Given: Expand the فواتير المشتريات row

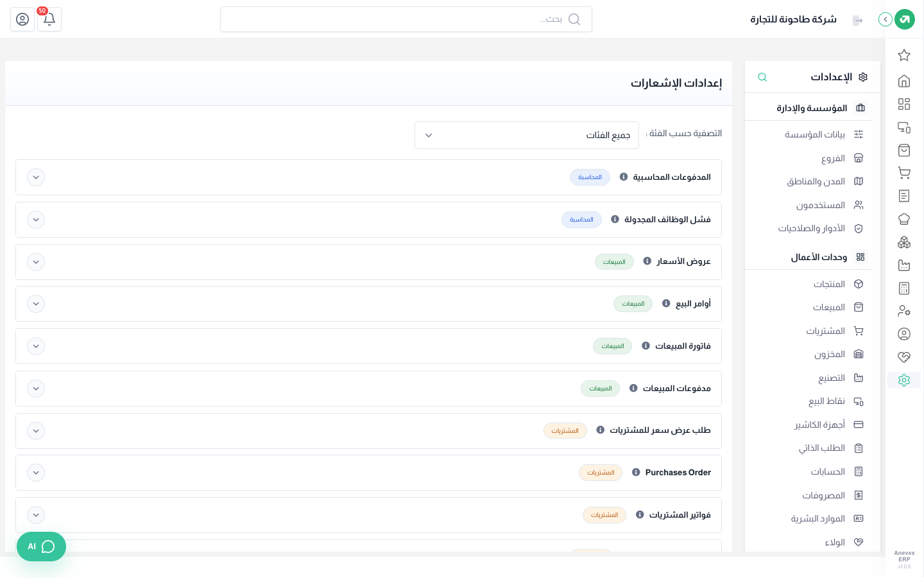Looking at the screenshot, I should pyautogui.click(x=36, y=515).
